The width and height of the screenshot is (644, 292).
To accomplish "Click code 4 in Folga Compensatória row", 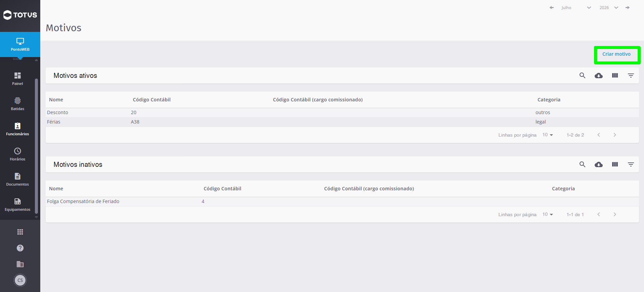I will click(203, 201).
